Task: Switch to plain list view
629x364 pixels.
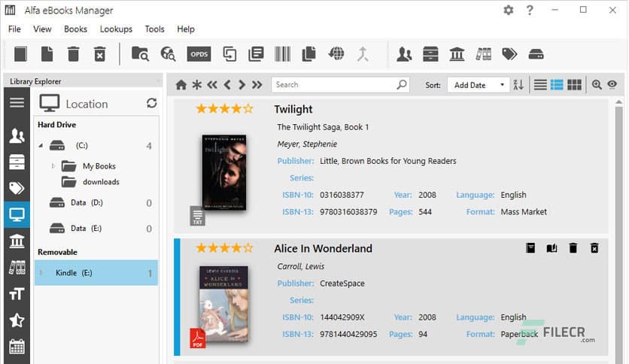Action: point(540,84)
